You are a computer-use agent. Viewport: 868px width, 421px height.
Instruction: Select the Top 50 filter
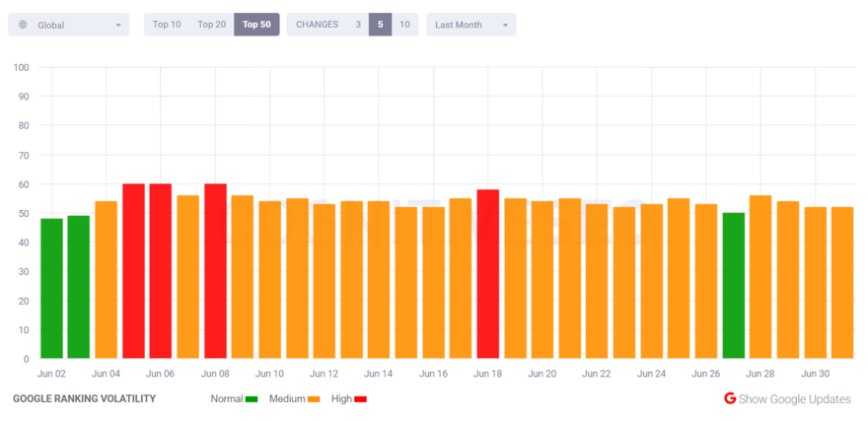pyautogui.click(x=256, y=25)
